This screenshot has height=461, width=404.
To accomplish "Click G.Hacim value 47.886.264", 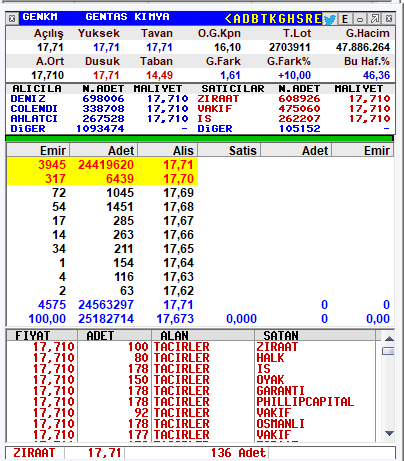I will pyautogui.click(x=363, y=47).
